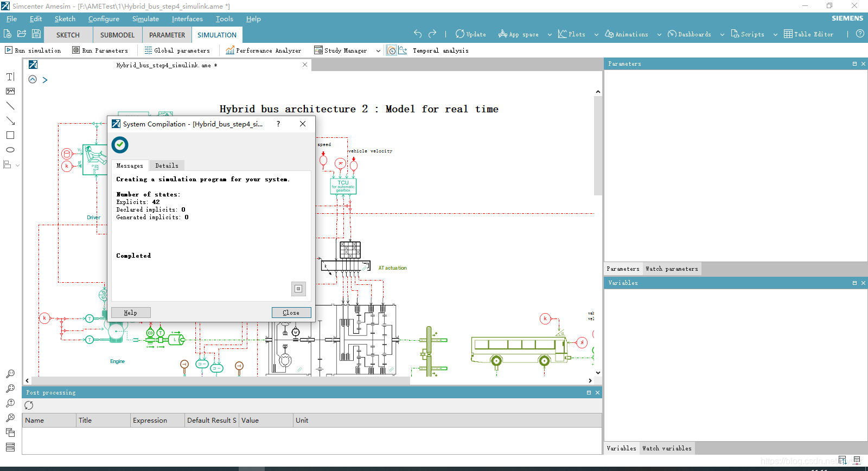This screenshot has width=868, height=471.
Task: Select the rectangle drawing tool
Action: tap(10, 135)
